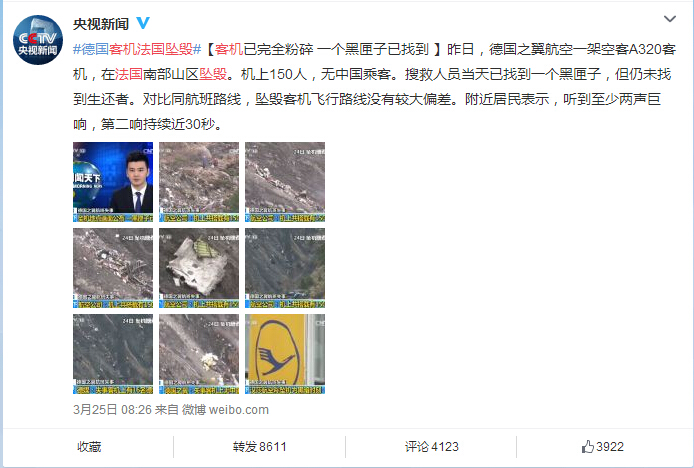Open the news anchor thumbnail image
694x468 pixels.
(x=113, y=182)
